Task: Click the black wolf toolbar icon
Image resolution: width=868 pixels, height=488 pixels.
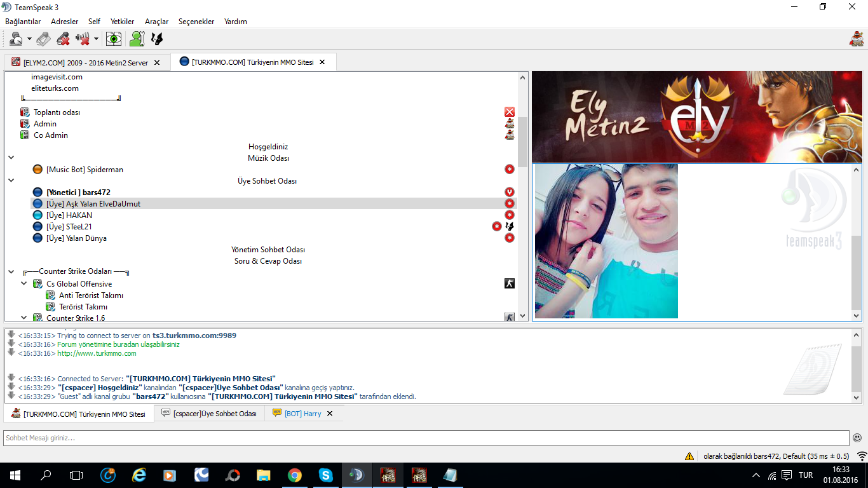Action: pos(156,39)
